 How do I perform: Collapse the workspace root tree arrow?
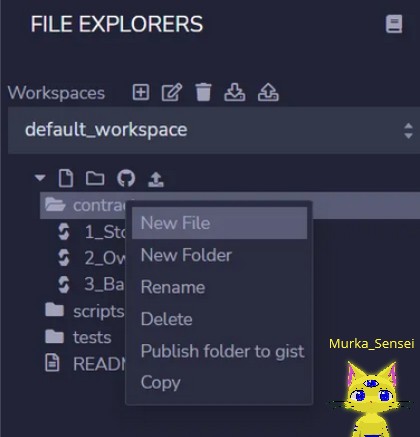[x=40, y=178]
